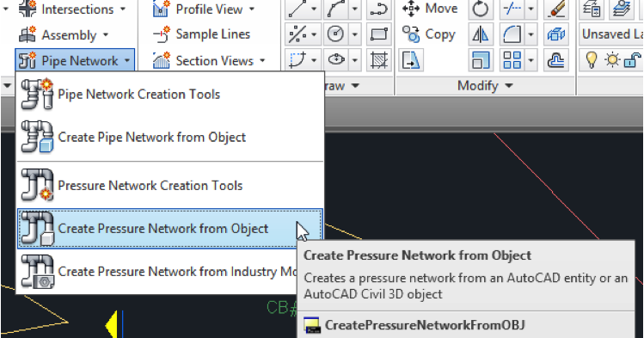The image size is (644, 338).
Task: Select the Erase tool icon
Action: (x=556, y=9)
